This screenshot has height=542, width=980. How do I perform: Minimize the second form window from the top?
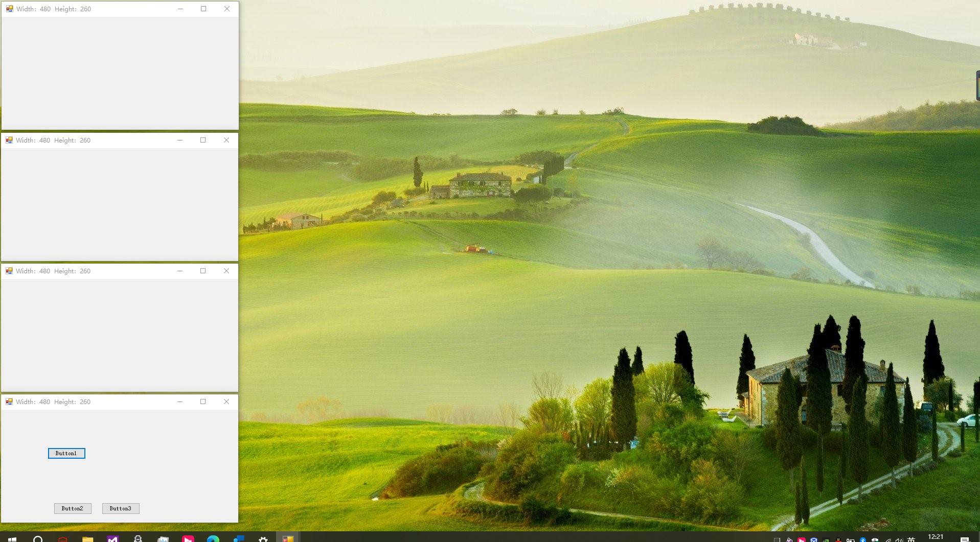[x=180, y=140]
